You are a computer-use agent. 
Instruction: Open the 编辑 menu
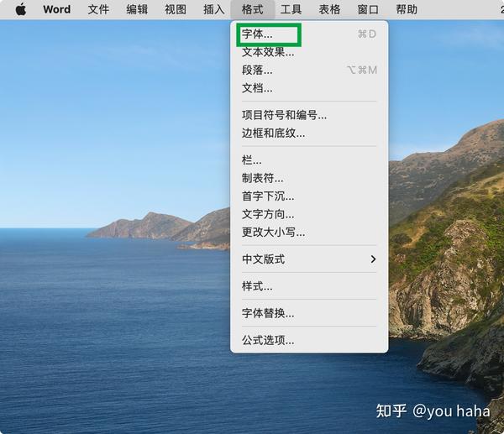[137, 9]
